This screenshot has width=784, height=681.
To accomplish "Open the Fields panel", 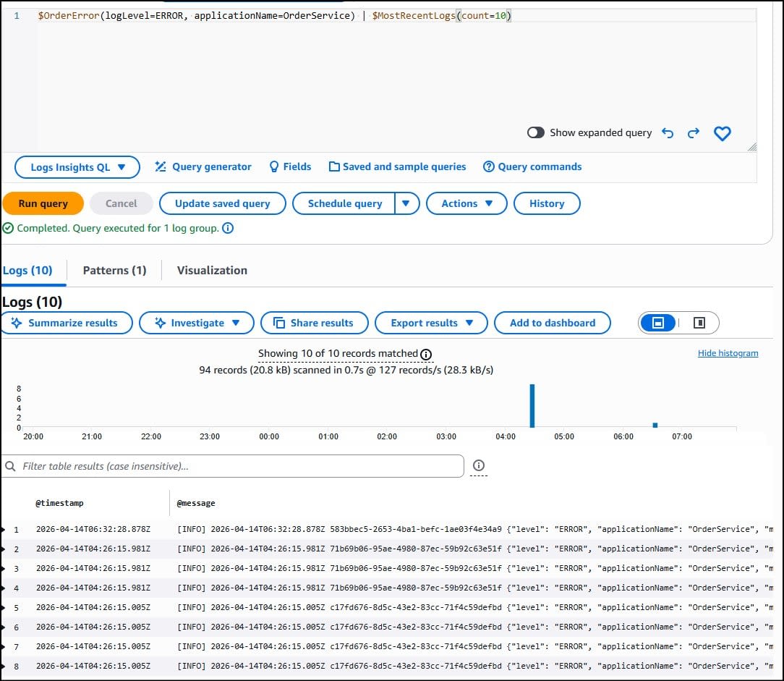I will click(289, 166).
